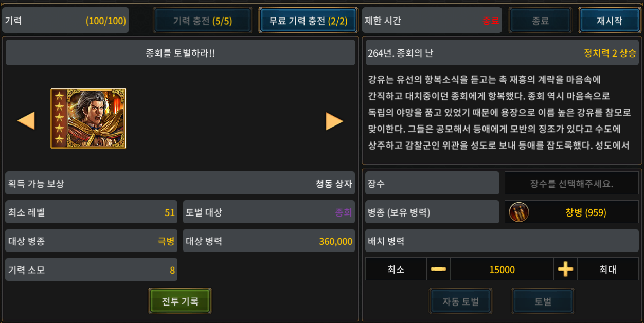Screen dimensions: 644x323
Task: Click the 토벌 subjugate button
Action: coord(543,301)
